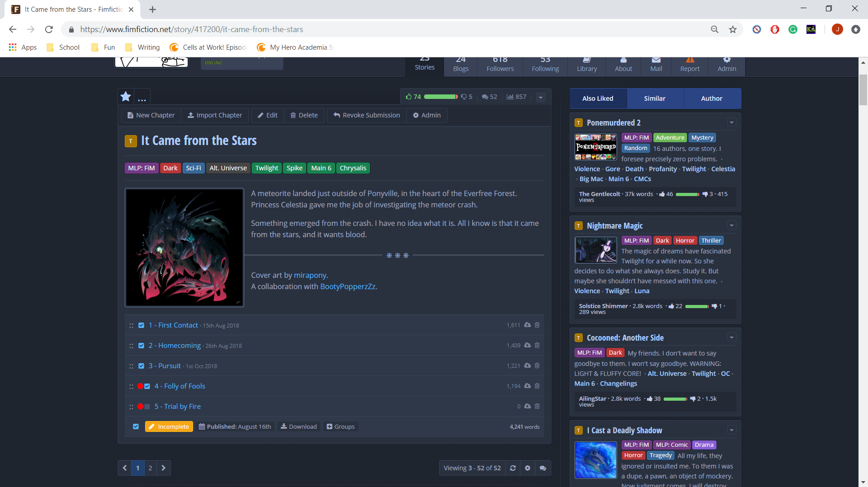The image size is (868, 487).
Task: Toggle the all-chapters checkbox beside Incomplete
Action: 136,426
